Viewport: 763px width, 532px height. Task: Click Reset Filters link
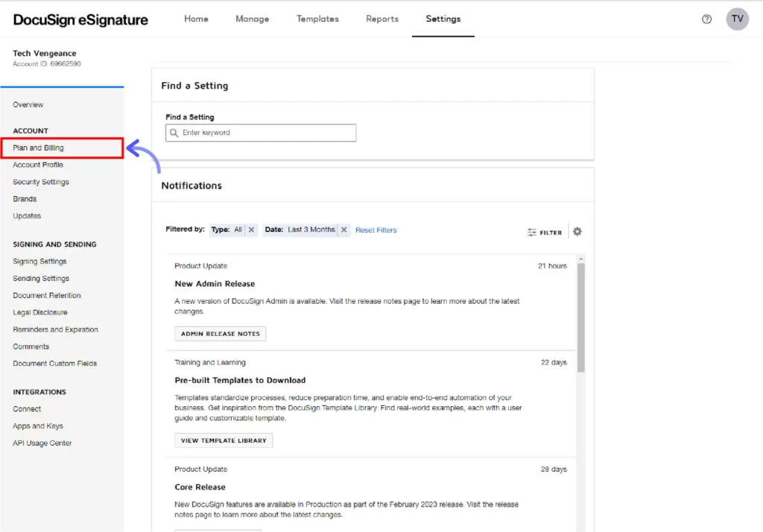click(x=376, y=230)
